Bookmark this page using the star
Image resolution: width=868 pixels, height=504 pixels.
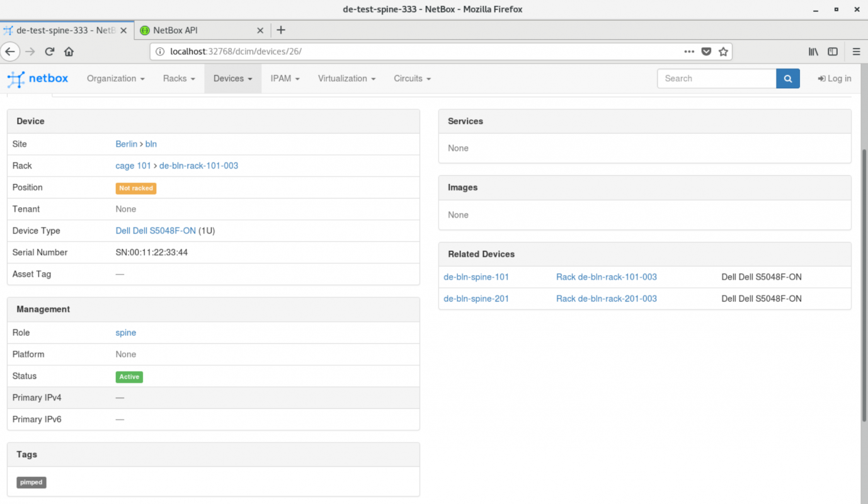(x=723, y=51)
